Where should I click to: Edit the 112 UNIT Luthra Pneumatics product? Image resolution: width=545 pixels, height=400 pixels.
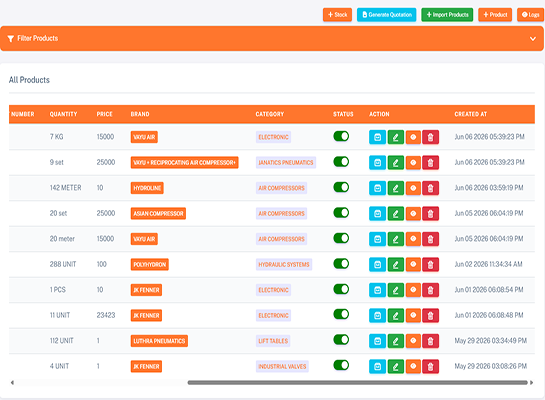click(396, 341)
